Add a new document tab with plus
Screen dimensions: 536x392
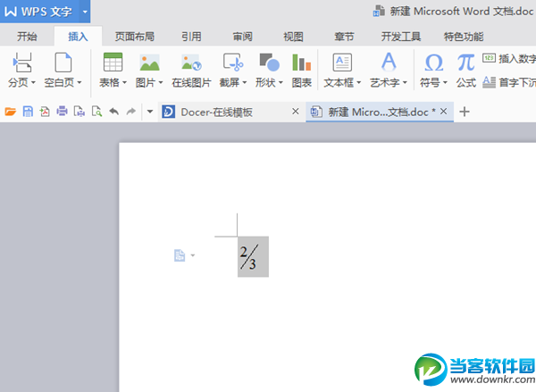(465, 112)
